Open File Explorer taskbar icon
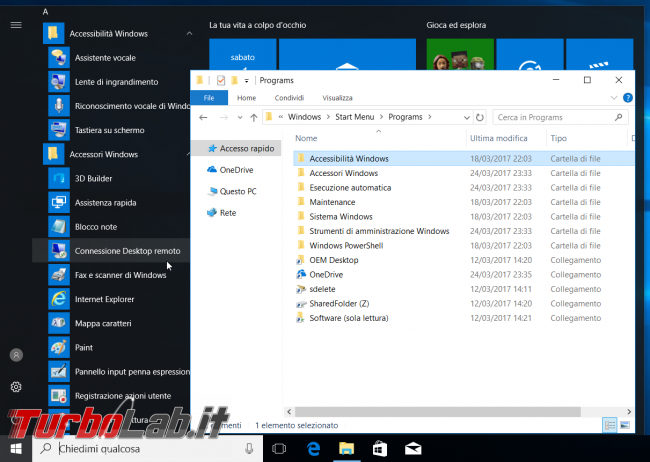The height and width of the screenshot is (462, 650). 347,448
